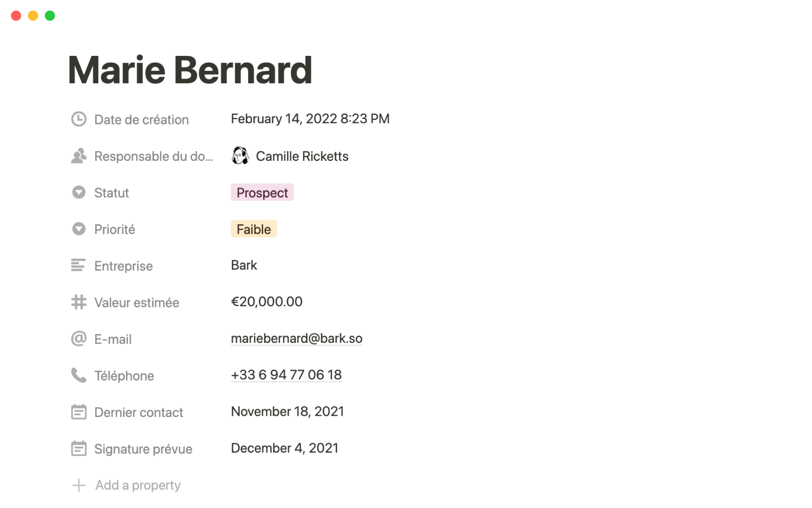Click the select icon next to Statut
Screen dimensions: 812x508
pos(79,193)
